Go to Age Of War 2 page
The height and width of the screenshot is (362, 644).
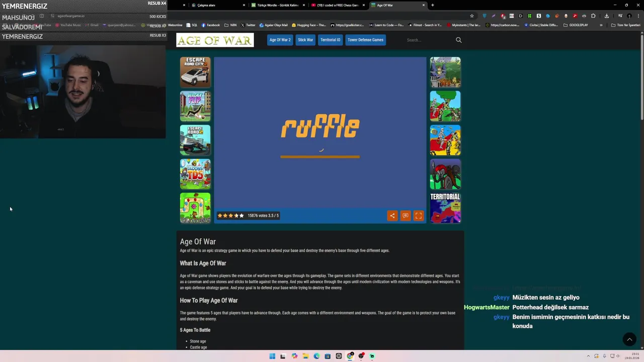(x=280, y=40)
